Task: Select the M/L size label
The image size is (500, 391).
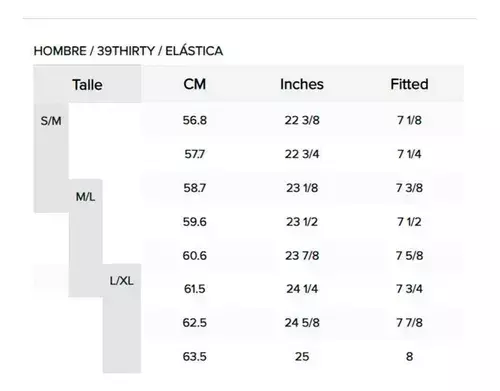Action: [85, 197]
